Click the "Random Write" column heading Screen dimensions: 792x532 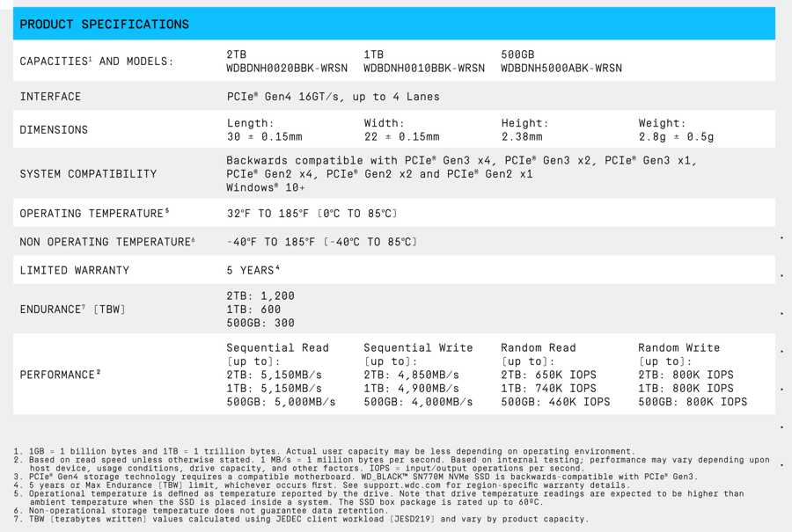click(x=678, y=347)
